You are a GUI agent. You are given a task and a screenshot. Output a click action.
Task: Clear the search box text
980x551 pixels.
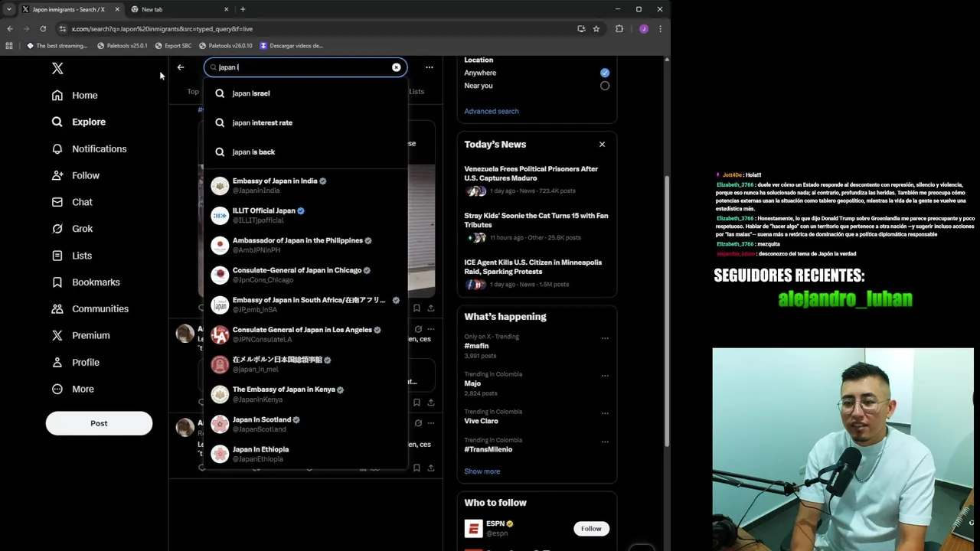396,67
